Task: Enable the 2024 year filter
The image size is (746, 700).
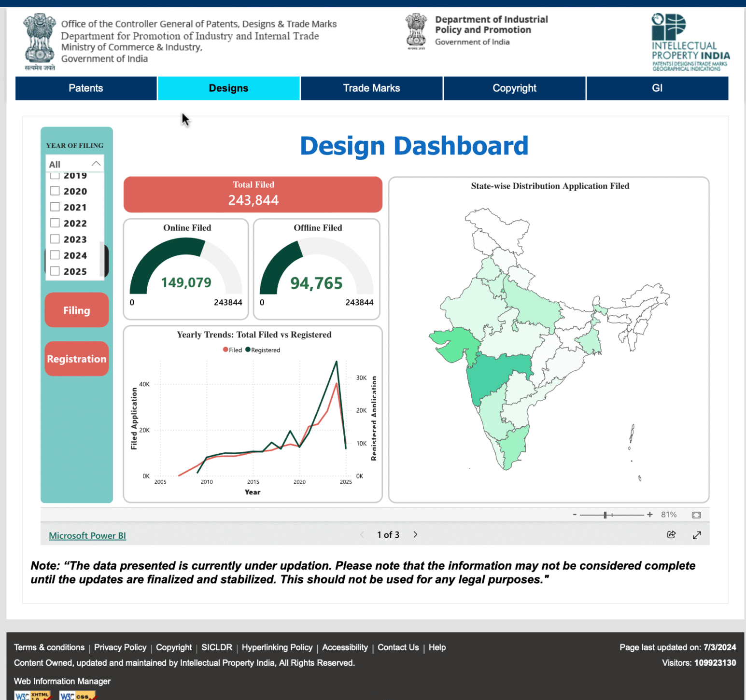Action: click(x=55, y=255)
